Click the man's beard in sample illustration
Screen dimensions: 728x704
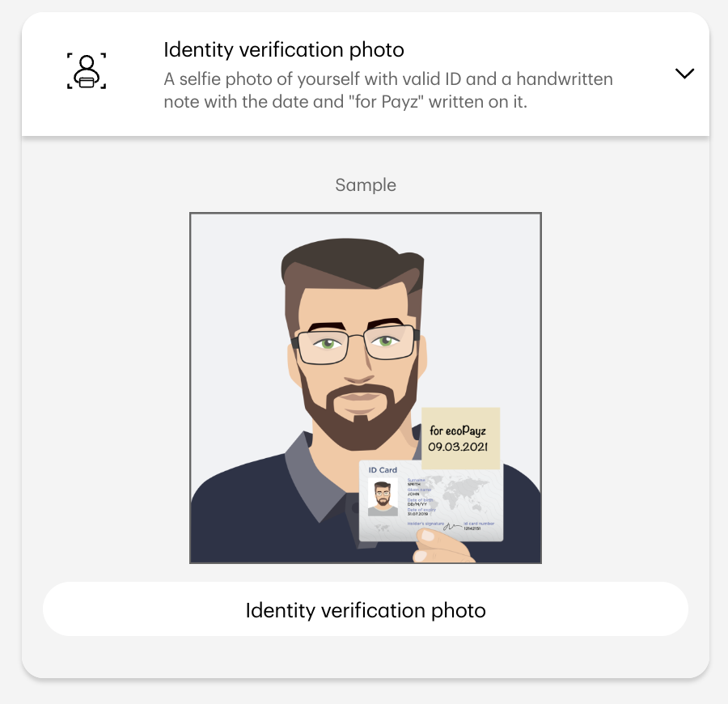[x=358, y=413]
